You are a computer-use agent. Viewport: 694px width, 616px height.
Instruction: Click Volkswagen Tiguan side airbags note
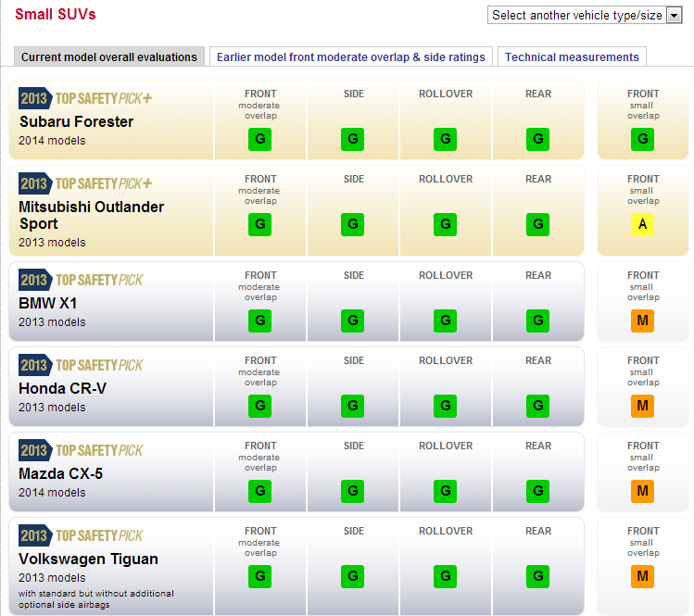click(96, 598)
